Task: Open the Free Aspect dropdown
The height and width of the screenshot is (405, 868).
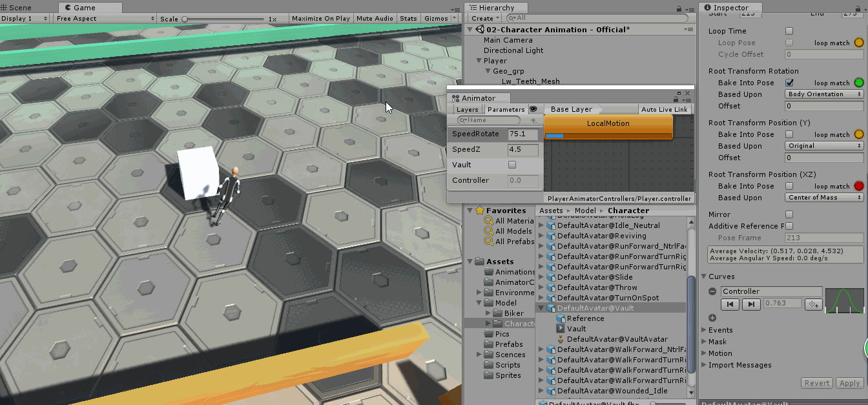Action: tap(106, 19)
